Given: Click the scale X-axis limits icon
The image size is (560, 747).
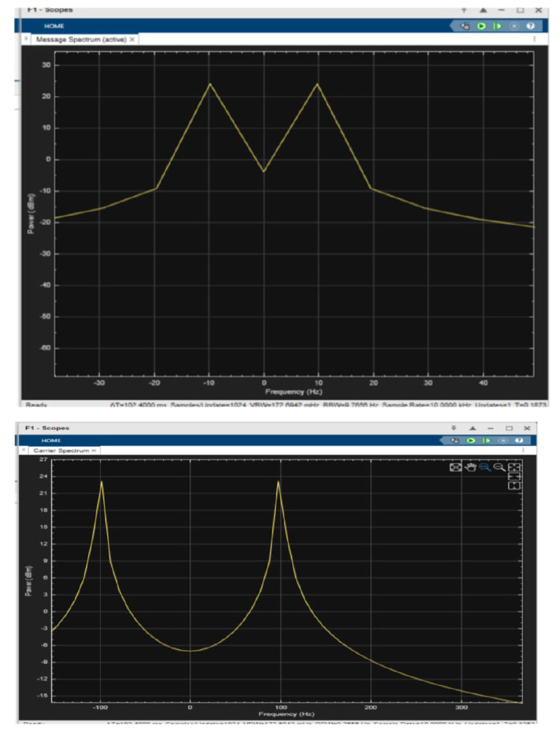Looking at the screenshot, I should point(514,476).
